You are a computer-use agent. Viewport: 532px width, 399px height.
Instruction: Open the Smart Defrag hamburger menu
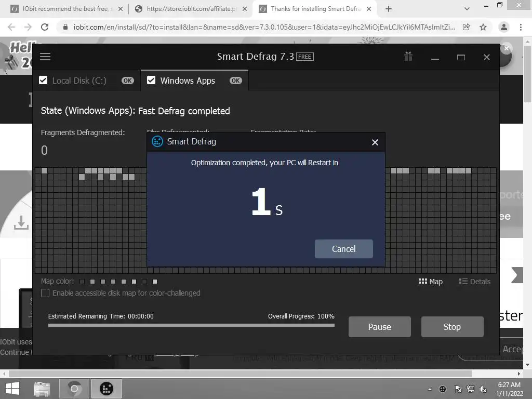click(45, 57)
